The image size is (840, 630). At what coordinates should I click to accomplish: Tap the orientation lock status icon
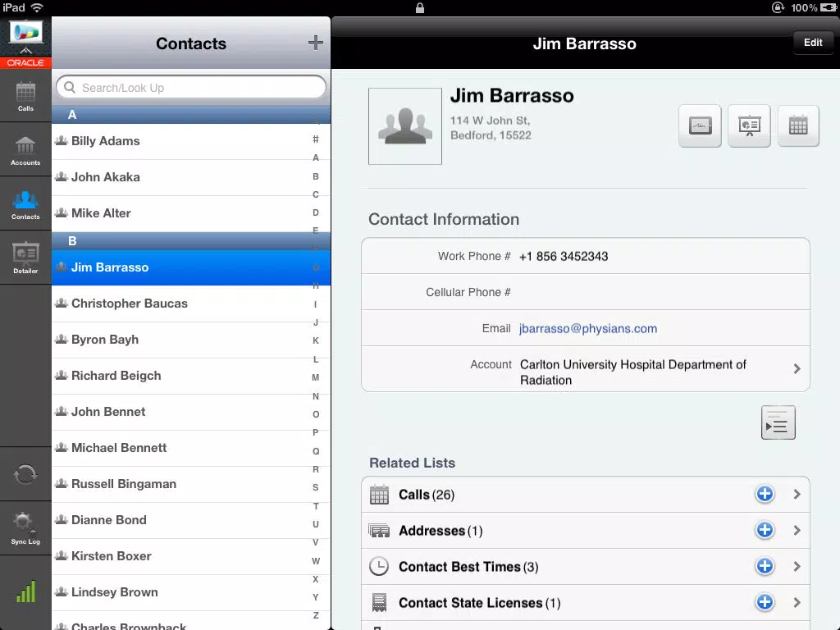click(x=778, y=7)
